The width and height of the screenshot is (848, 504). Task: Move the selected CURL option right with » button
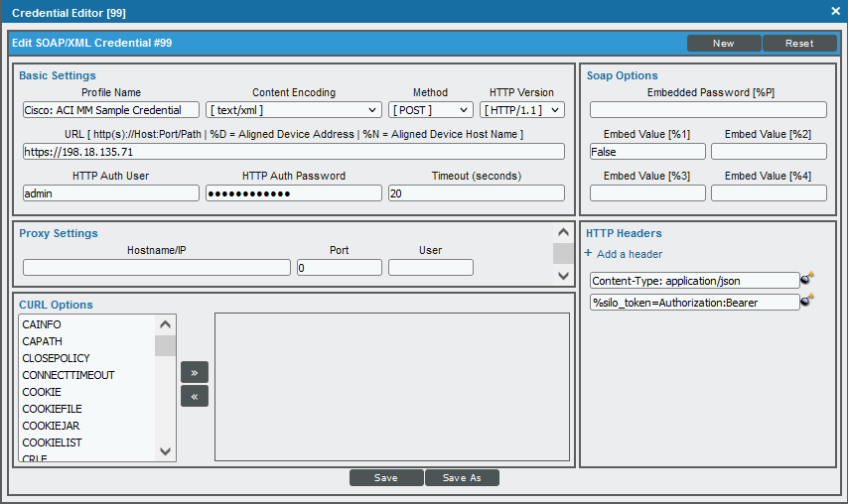195,373
